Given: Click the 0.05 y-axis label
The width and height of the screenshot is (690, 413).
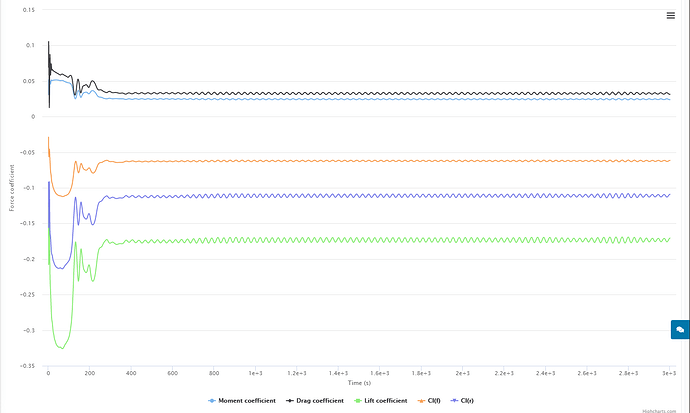Looking at the screenshot, I should click(29, 81).
